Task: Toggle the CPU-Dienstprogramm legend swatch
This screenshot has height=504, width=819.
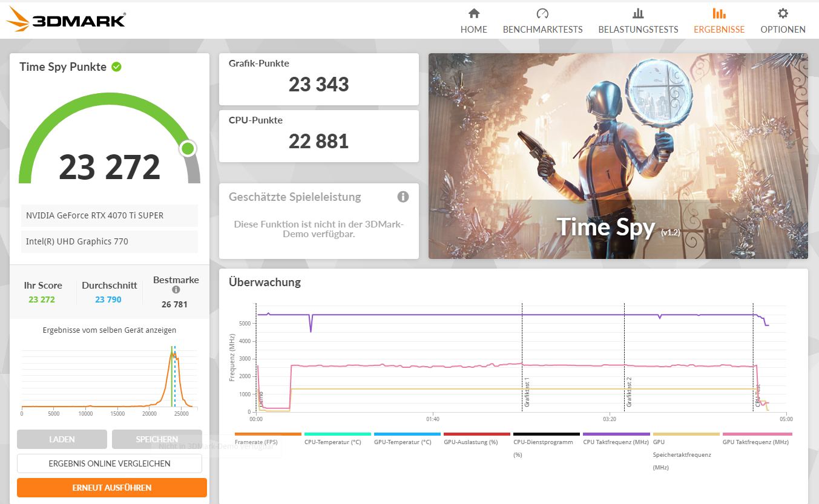Action: point(547,434)
